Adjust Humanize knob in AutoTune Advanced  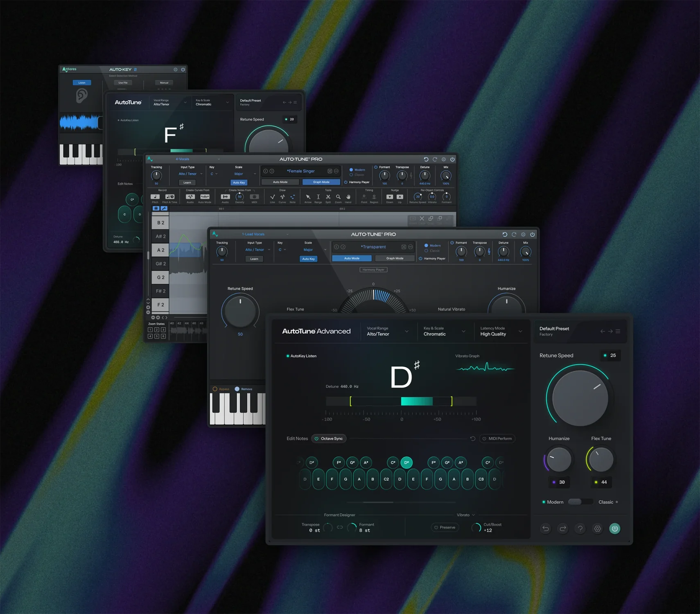pos(559,459)
